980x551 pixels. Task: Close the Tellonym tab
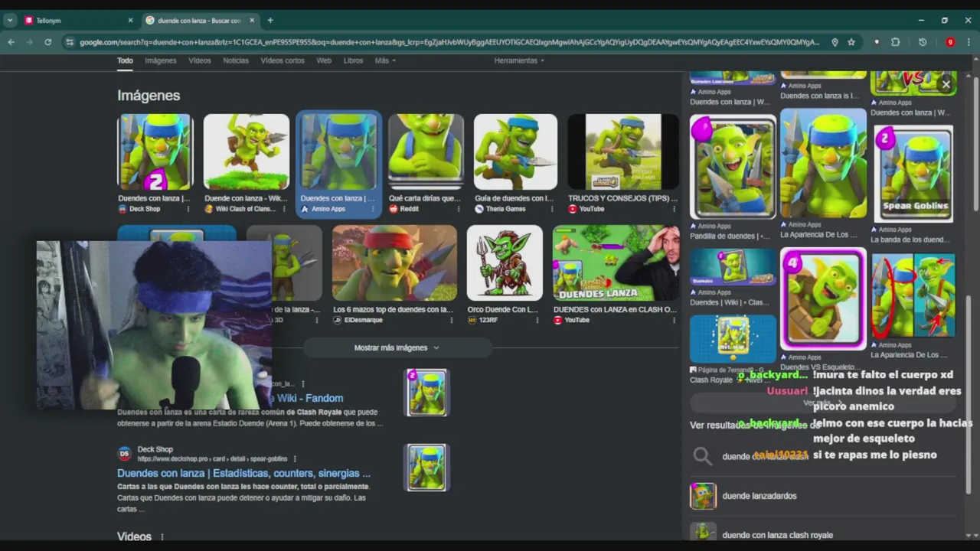[x=130, y=21]
